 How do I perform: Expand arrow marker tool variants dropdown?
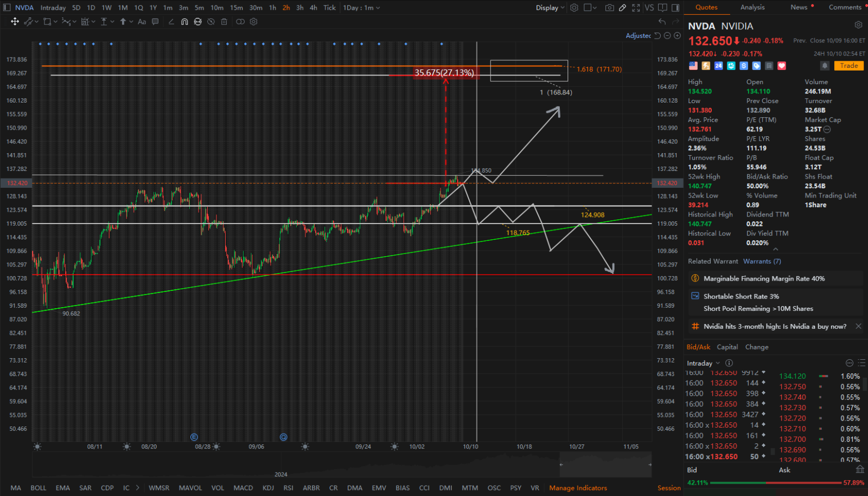pyautogui.click(x=131, y=22)
